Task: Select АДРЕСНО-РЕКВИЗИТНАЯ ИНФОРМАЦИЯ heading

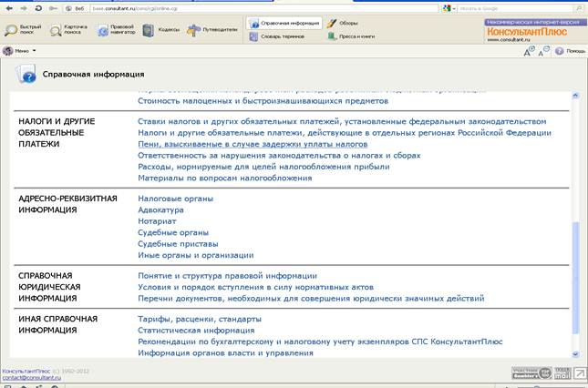Action: coord(67,204)
